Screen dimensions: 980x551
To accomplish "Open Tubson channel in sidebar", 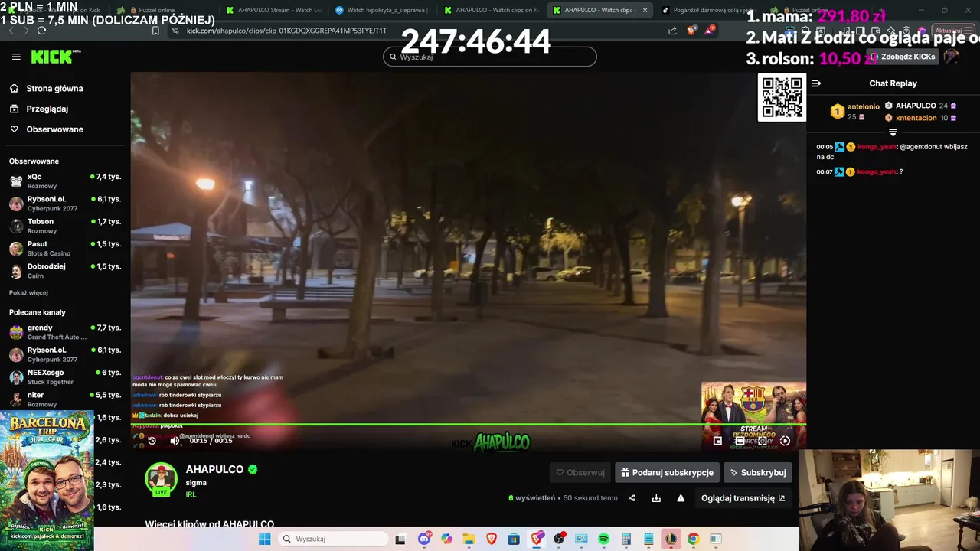I will (x=64, y=226).
